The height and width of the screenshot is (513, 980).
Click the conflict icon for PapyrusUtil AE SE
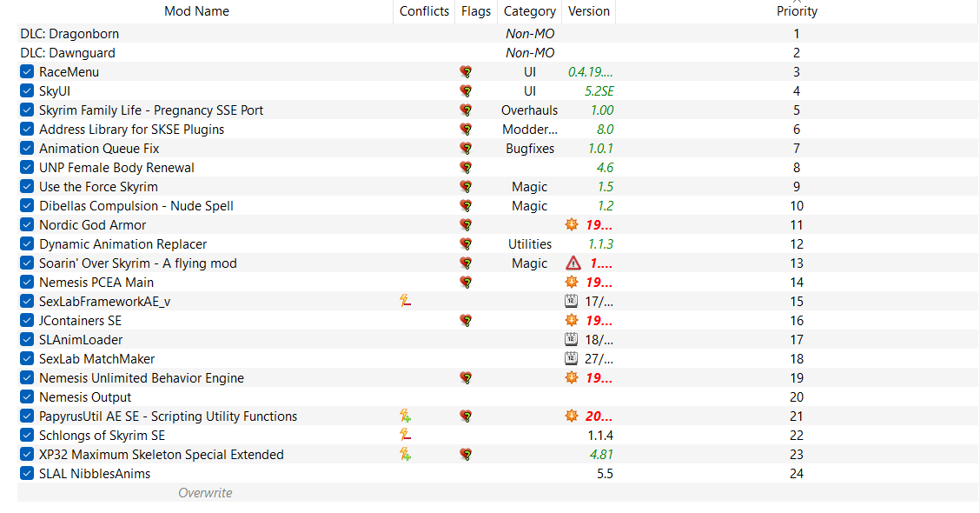coord(405,416)
